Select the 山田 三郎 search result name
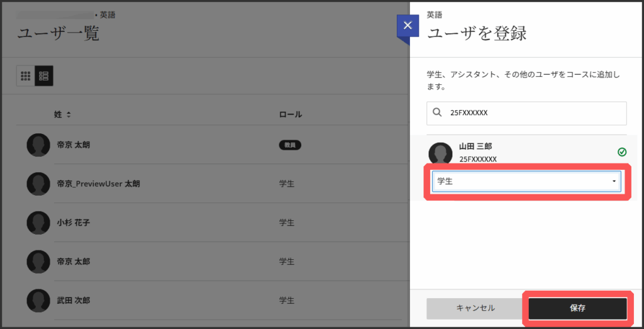The width and height of the screenshot is (644, 329). tap(475, 147)
